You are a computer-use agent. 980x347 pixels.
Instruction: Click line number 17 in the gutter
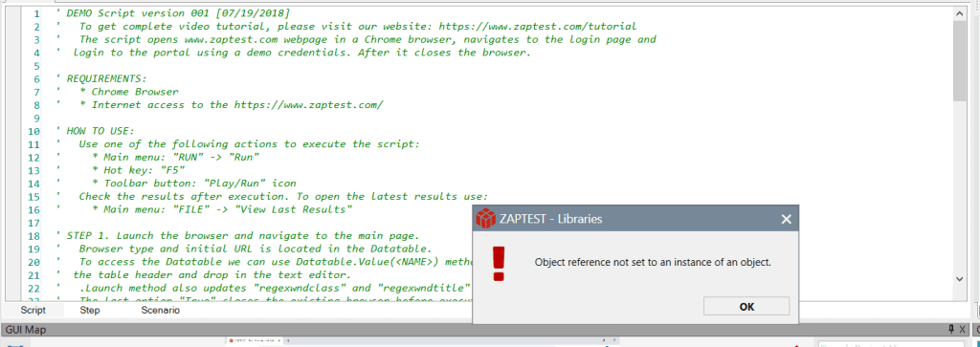(33, 223)
